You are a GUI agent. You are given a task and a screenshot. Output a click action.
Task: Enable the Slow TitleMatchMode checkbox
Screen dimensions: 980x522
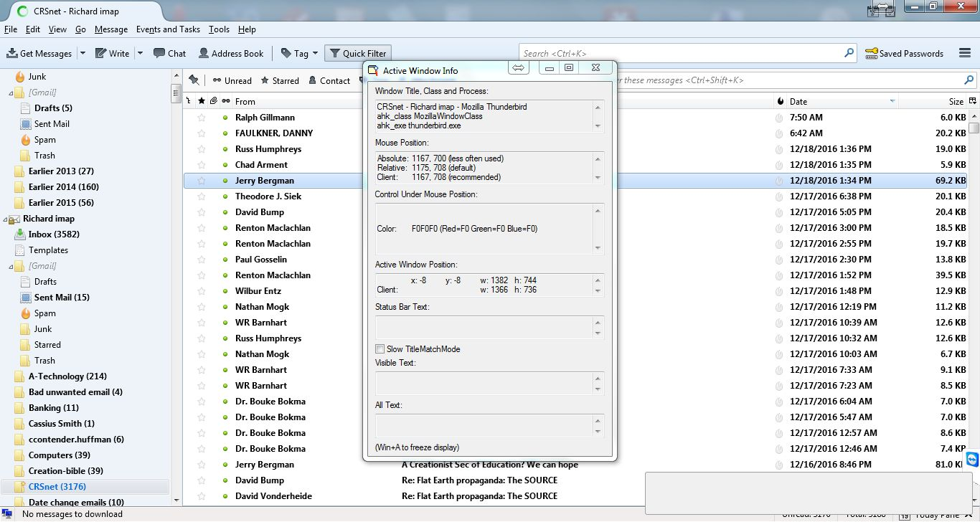pos(380,349)
